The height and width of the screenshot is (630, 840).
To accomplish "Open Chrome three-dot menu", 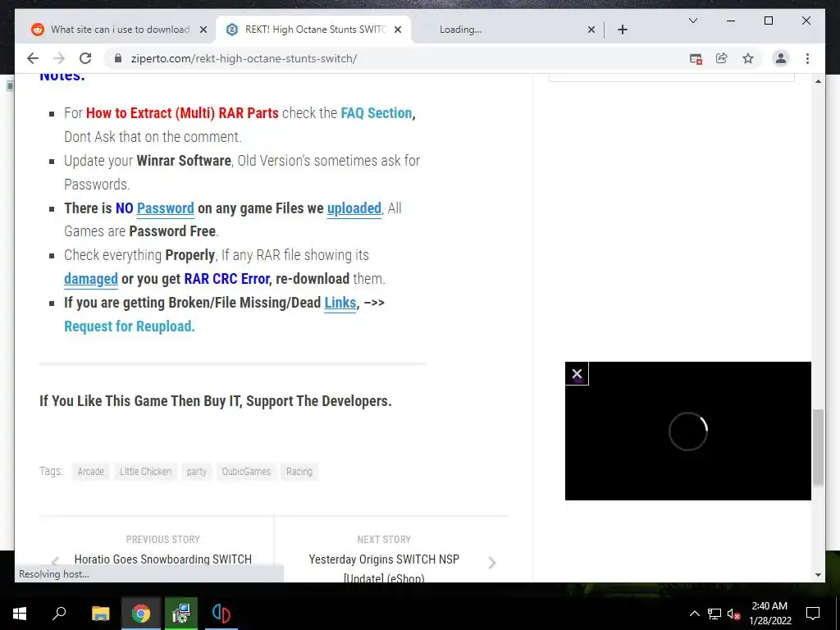I will [x=807, y=58].
